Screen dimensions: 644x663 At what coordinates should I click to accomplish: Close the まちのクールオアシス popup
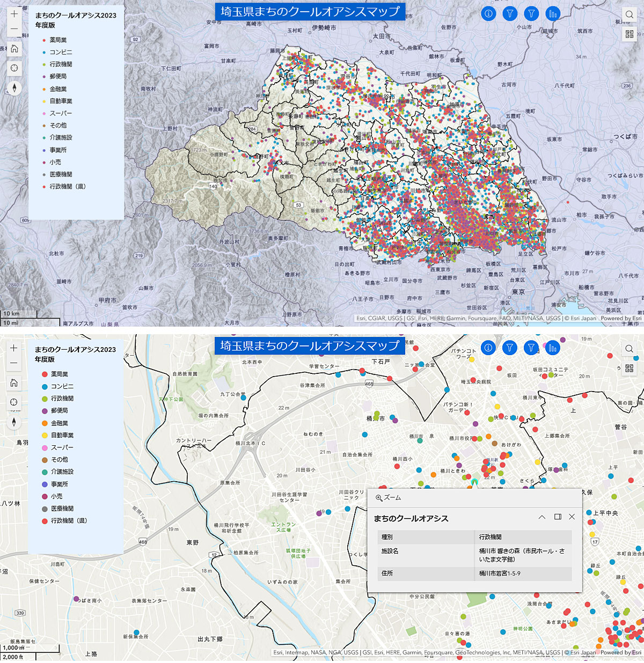pos(572,517)
